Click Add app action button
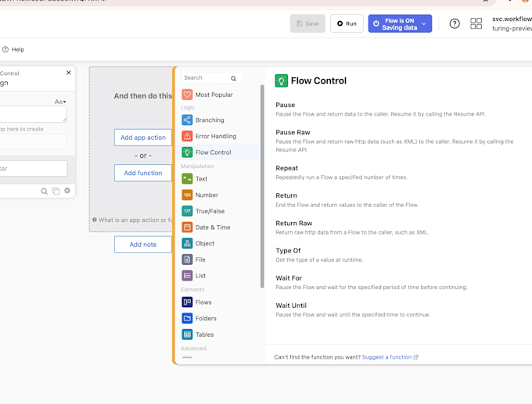 point(143,138)
